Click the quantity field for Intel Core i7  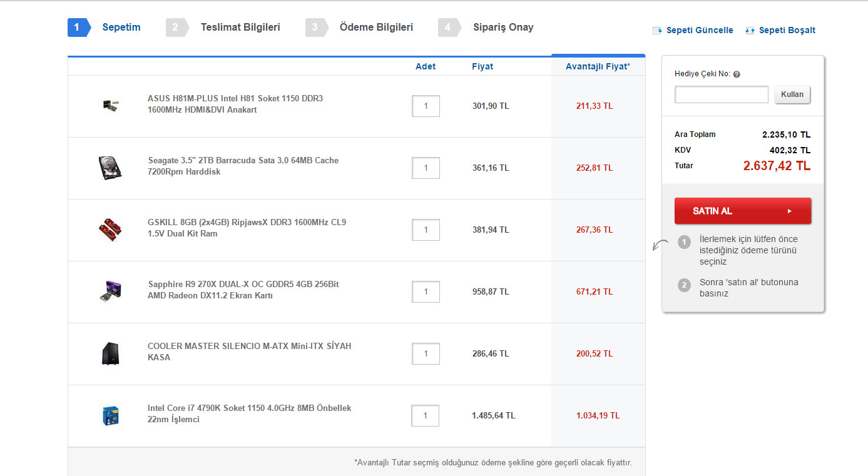point(425,416)
